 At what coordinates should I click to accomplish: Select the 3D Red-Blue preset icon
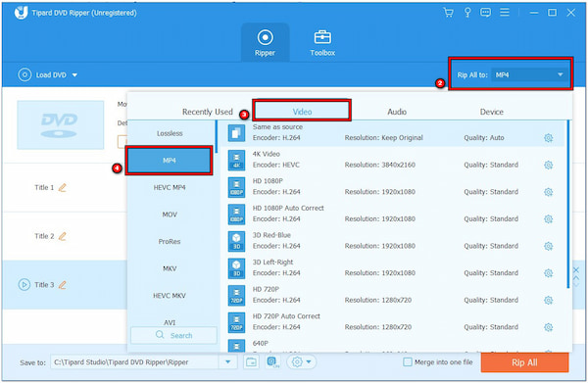[236, 241]
